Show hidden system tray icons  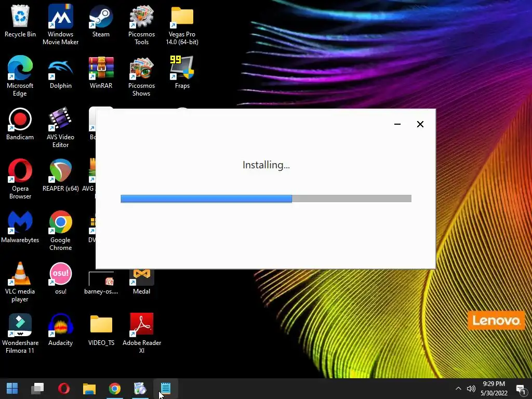pyautogui.click(x=458, y=389)
